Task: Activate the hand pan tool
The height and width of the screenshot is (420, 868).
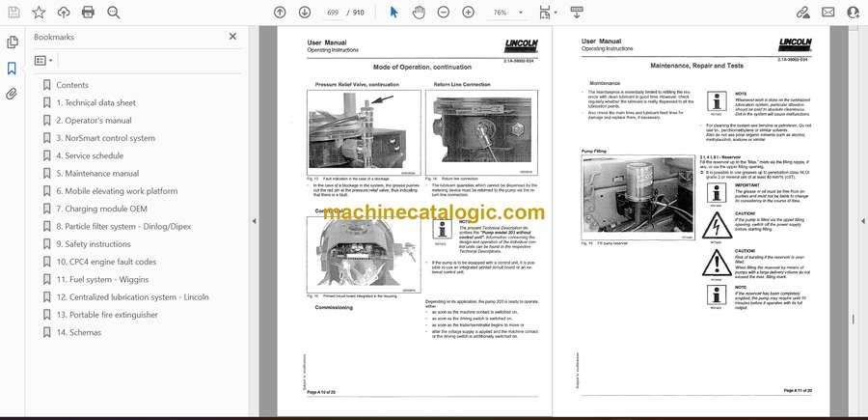Action: (x=420, y=13)
